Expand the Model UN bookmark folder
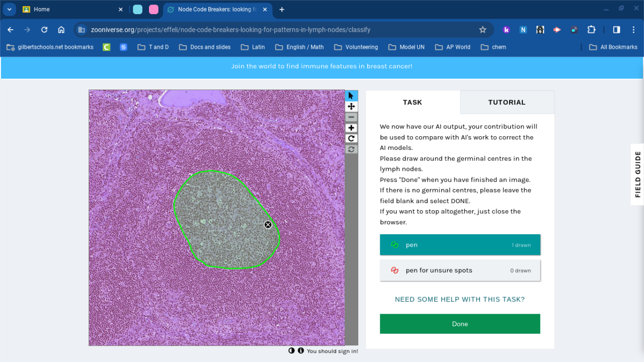This screenshot has height=362, width=644. pos(407,47)
